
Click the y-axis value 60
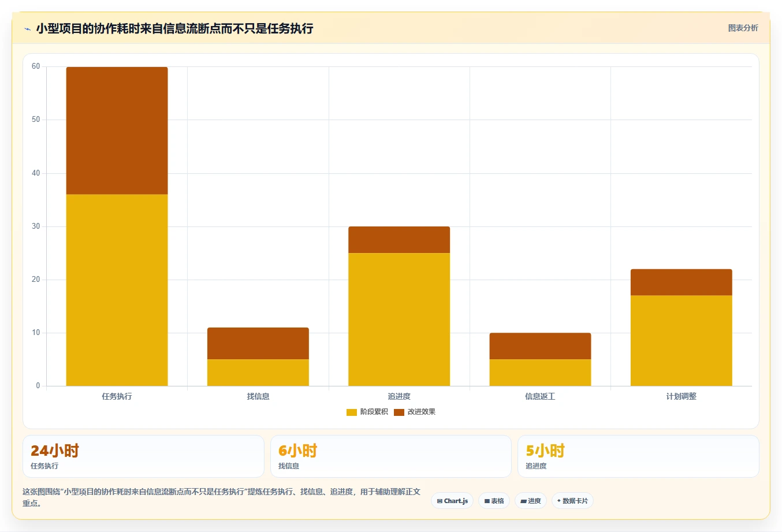coord(36,66)
